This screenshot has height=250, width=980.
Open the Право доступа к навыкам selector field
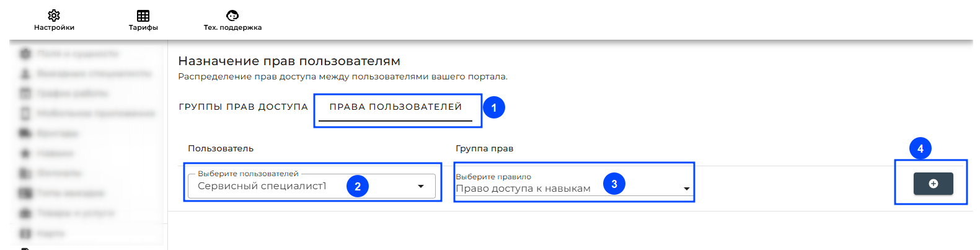pyautogui.click(x=574, y=185)
